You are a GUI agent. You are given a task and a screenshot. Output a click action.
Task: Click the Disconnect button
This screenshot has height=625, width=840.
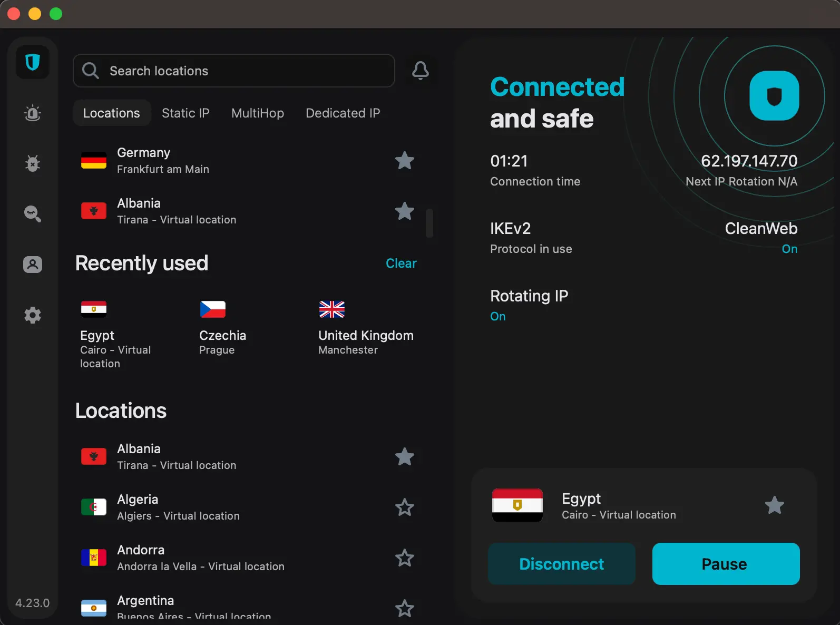[562, 564]
